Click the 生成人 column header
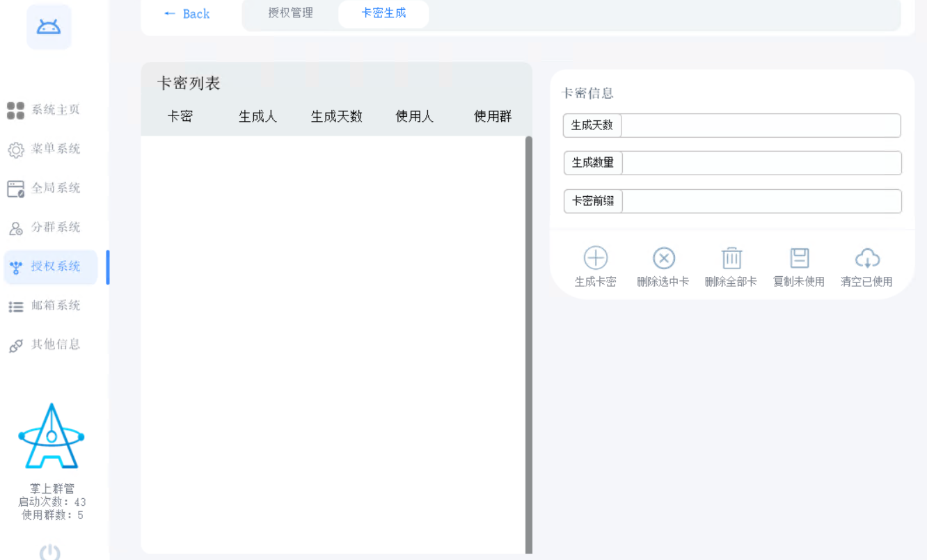Viewport: 927px width, 560px height. (x=257, y=117)
